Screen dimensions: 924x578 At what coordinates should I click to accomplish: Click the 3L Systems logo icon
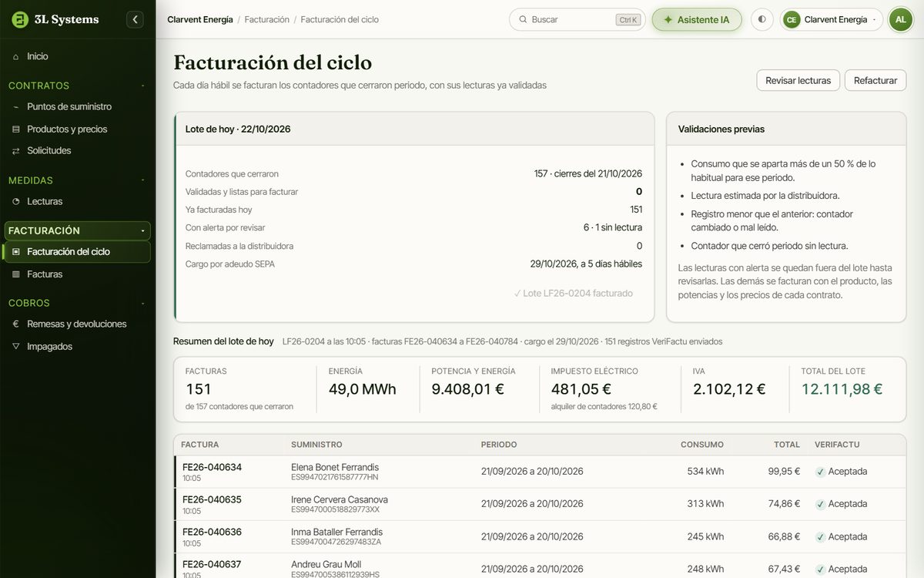point(20,19)
